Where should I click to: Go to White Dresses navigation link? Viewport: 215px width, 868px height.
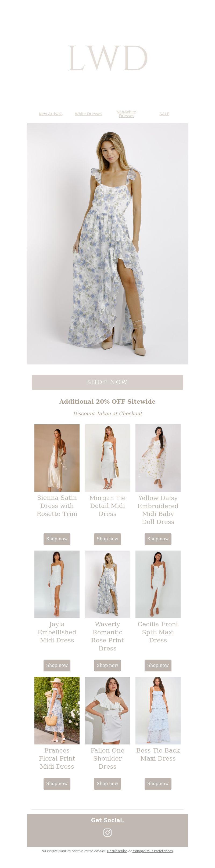[88, 114]
